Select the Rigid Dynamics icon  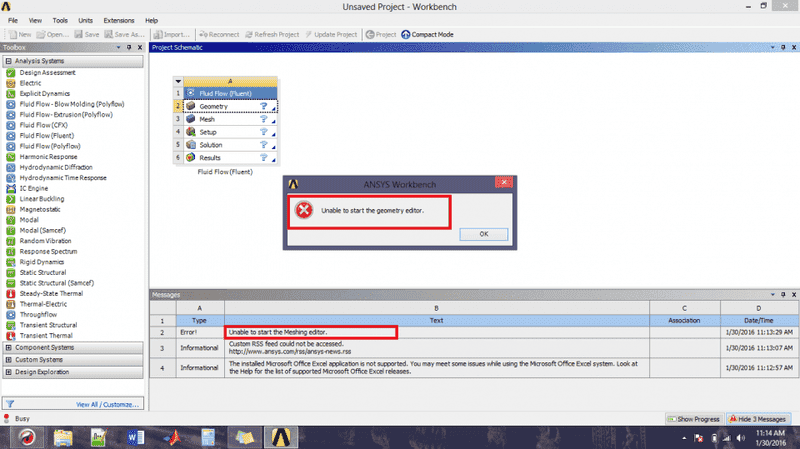[11, 262]
